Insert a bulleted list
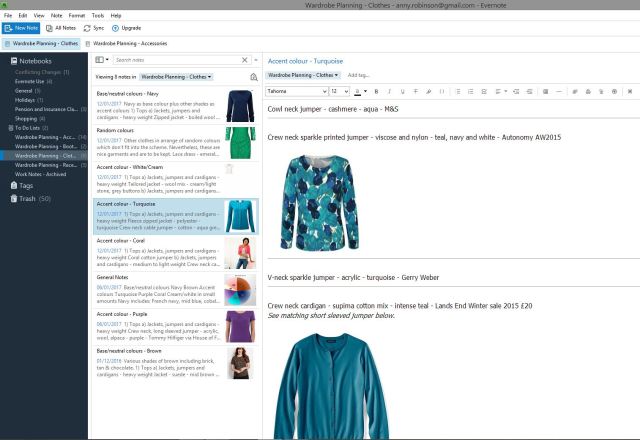 click(x=458, y=91)
